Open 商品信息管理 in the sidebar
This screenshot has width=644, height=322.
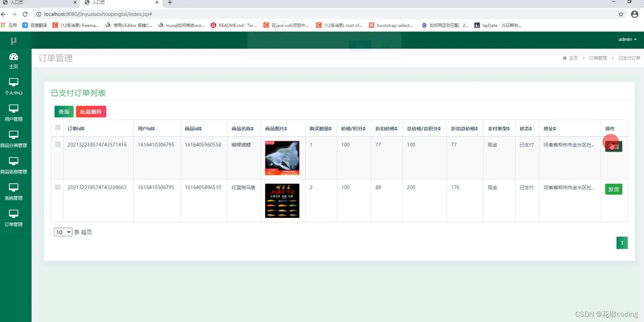(x=14, y=165)
